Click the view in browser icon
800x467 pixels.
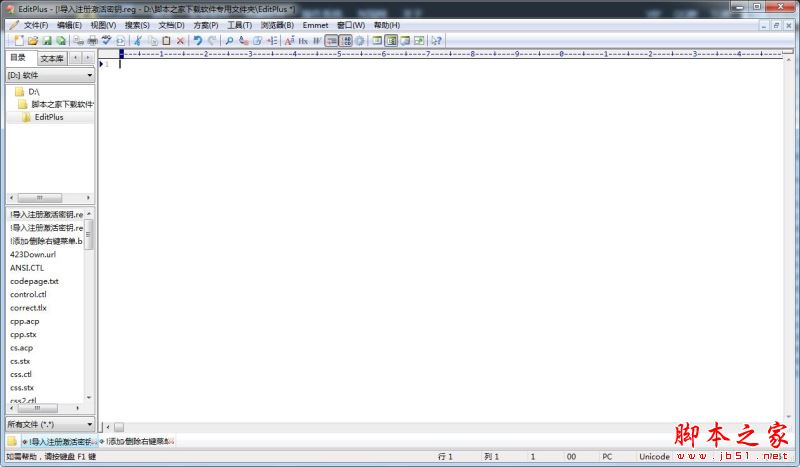click(x=120, y=40)
